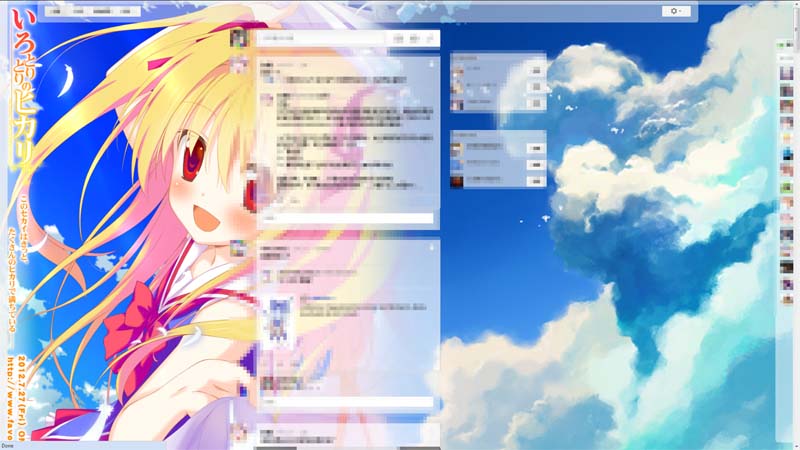Click the first attachment icon in the share box
Viewport: 800px width, 450px height.
[398, 38]
